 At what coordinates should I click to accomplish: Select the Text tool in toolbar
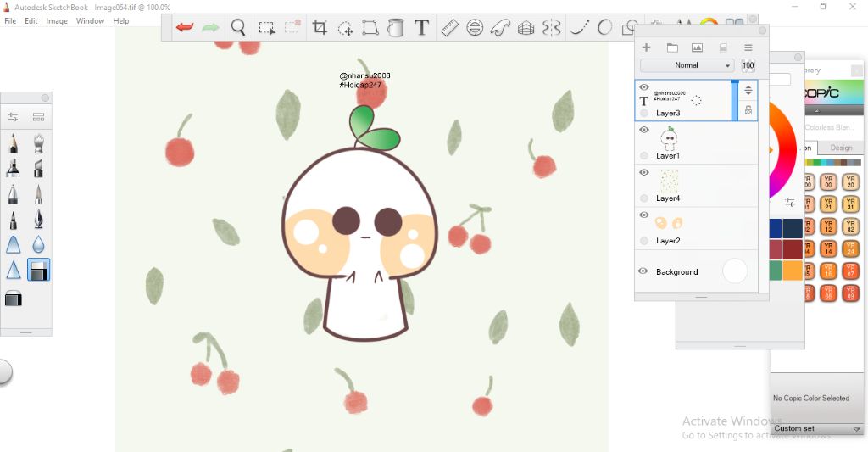tap(422, 27)
